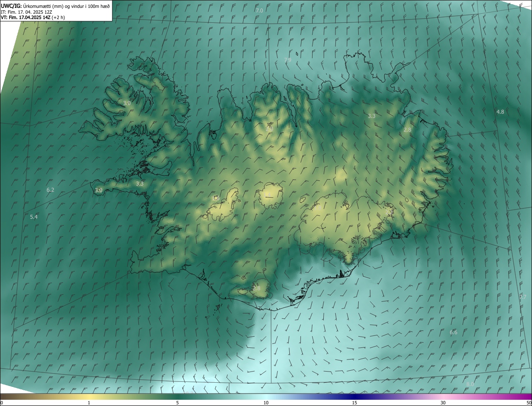Viewport: 532px width, 406px height.
Task: Click the 6.2 value over the western ocean
Action: pyautogui.click(x=50, y=190)
